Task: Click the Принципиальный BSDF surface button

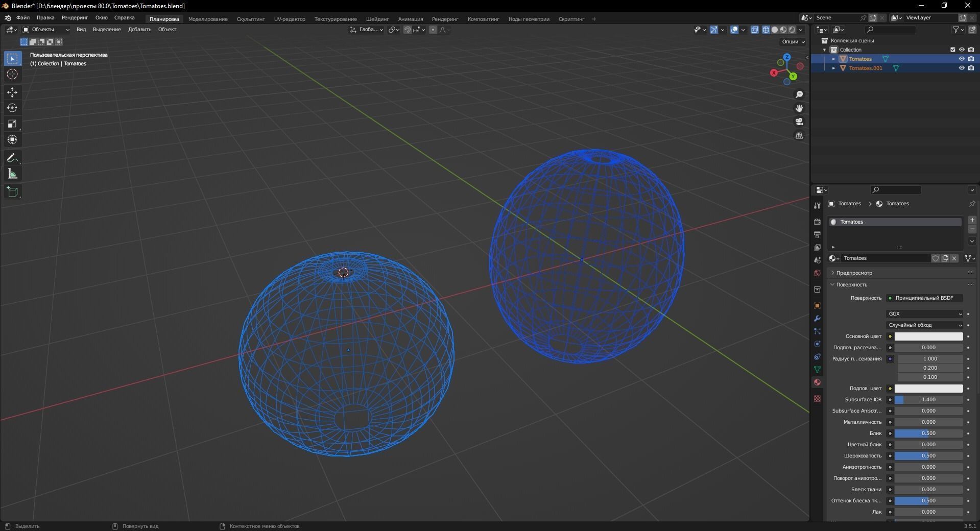Action: (x=924, y=298)
